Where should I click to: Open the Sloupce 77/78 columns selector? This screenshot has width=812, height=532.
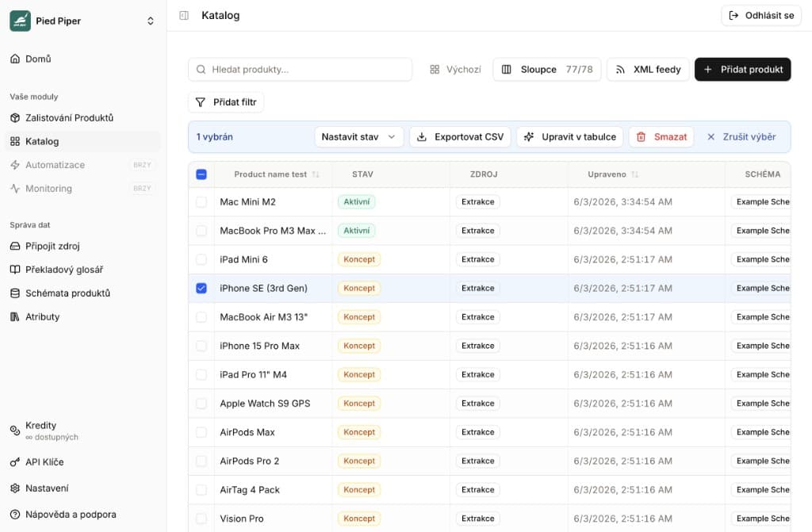click(547, 70)
